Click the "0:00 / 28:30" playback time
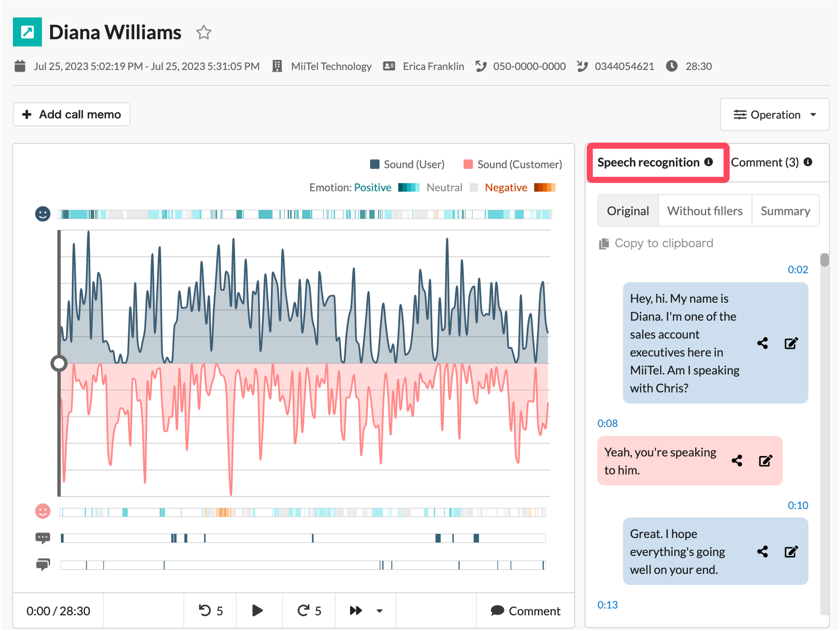Screen dimensions: 840x631 pos(58,611)
